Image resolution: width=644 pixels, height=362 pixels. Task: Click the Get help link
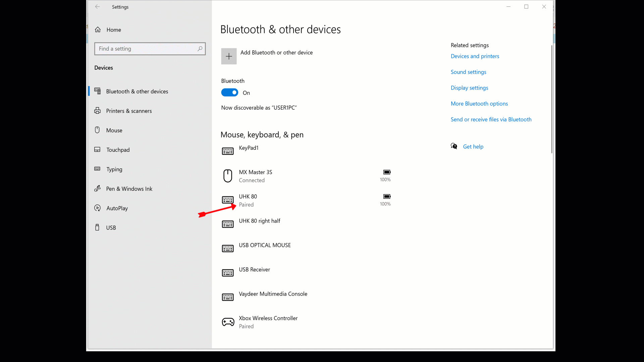(473, 146)
